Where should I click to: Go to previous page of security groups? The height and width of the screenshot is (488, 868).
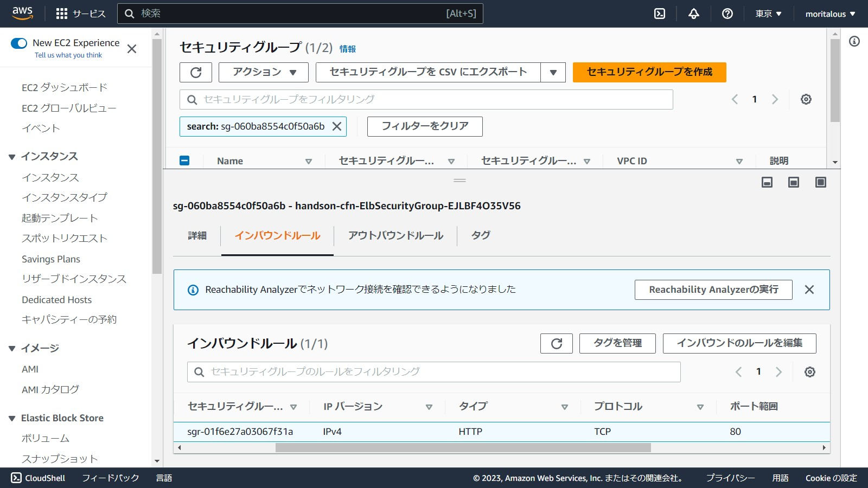coord(735,99)
